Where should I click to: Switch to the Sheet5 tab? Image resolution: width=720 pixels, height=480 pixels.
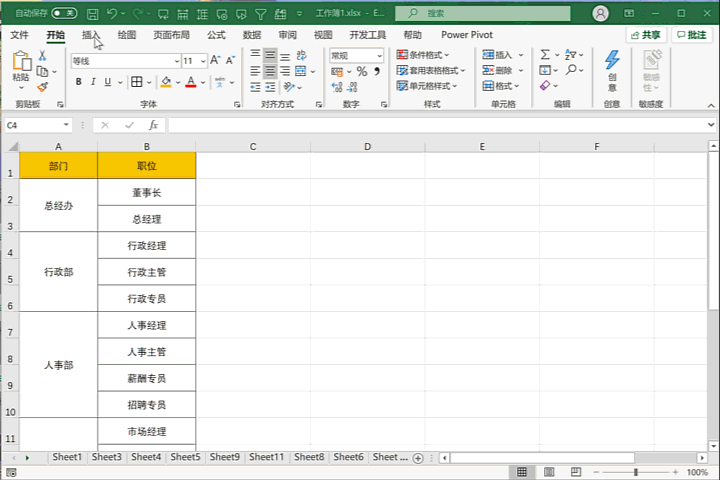tap(186, 457)
